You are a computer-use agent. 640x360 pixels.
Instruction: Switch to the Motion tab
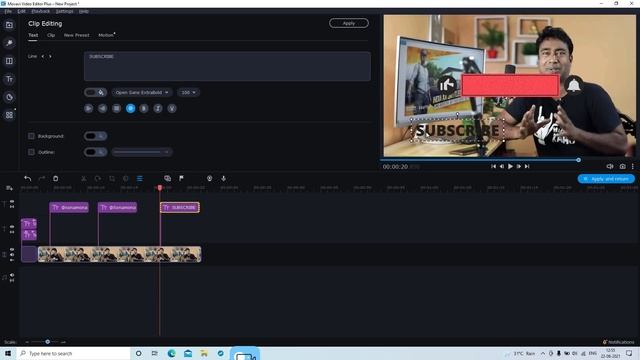106,36
